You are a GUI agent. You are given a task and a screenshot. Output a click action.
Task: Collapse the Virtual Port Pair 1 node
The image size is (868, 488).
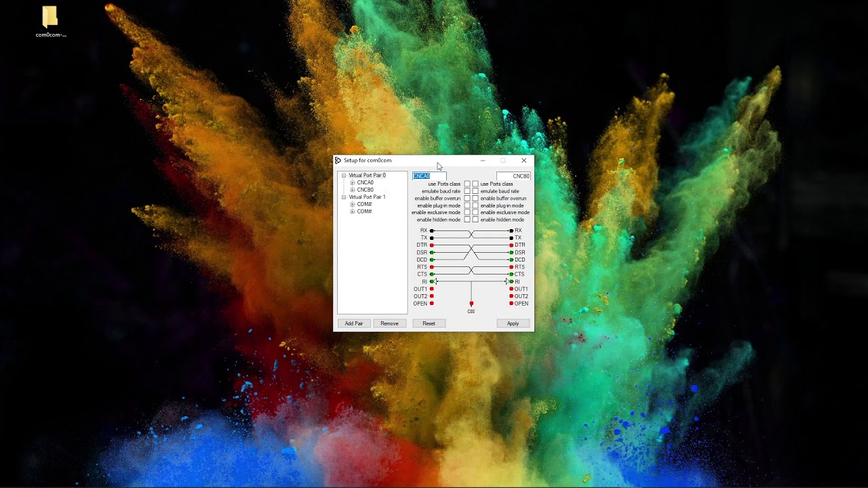(344, 197)
